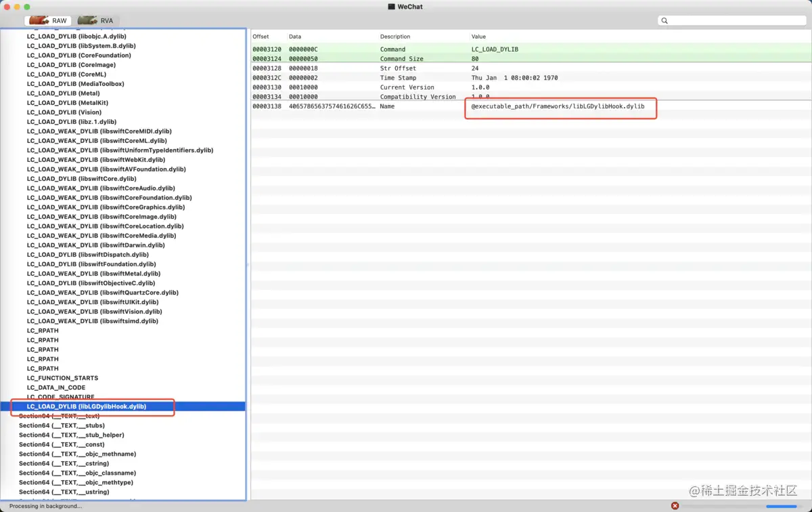Select LC_LOAD_DYLIB (libSystem.B.dylib) row
Viewport: 812px width, 512px height.
click(81, 46)
